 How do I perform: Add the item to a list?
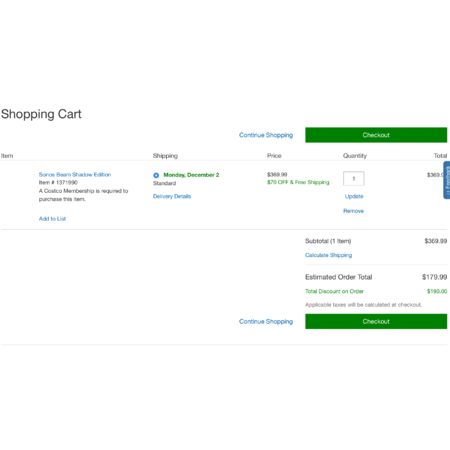[52, 219]
